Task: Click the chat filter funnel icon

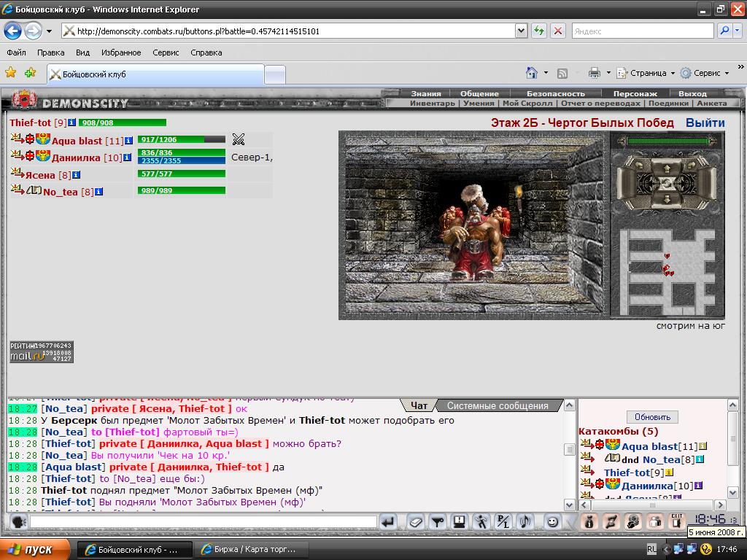Action: click(438, 522)
